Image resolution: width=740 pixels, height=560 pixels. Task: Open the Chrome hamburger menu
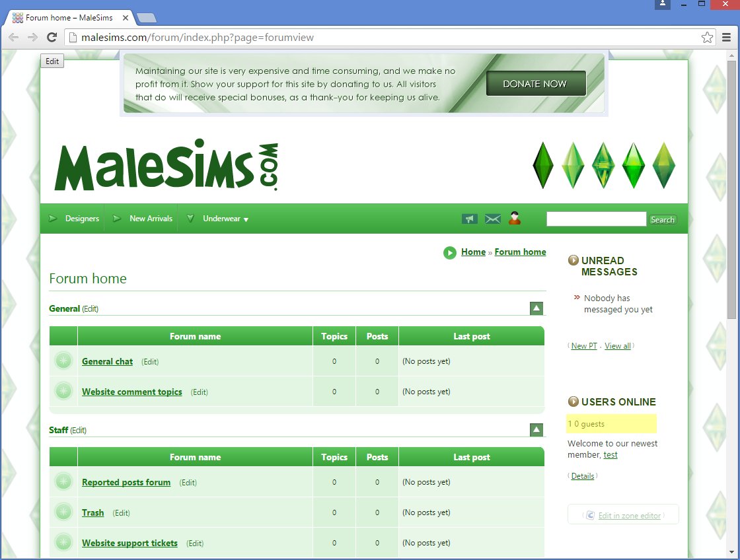coord(727,38)
